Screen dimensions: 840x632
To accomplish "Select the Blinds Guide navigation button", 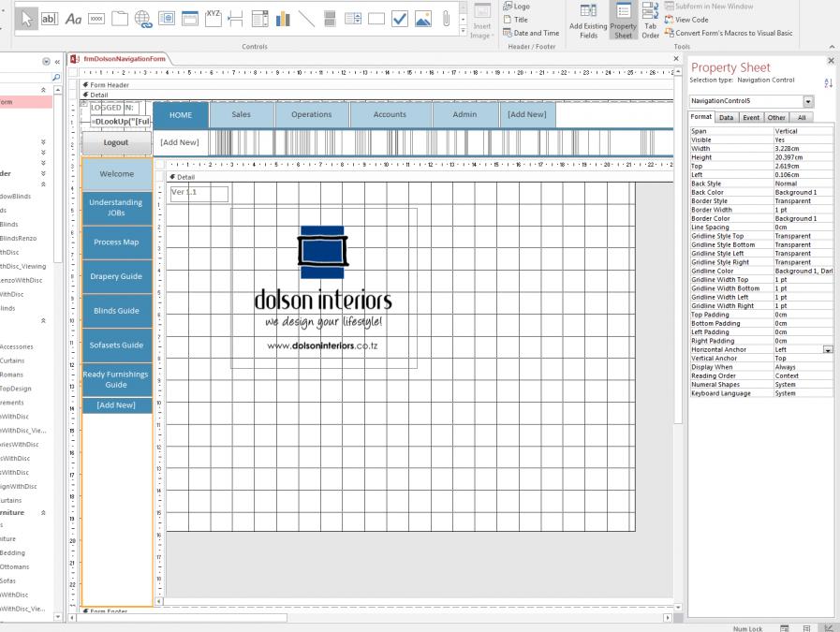I will [x=116, y=311].
